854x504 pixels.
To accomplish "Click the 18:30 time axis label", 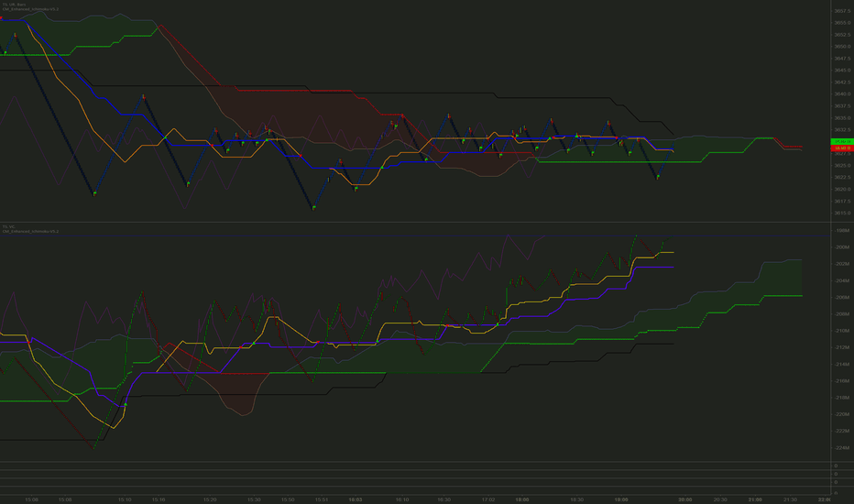I will coord(576,499).
